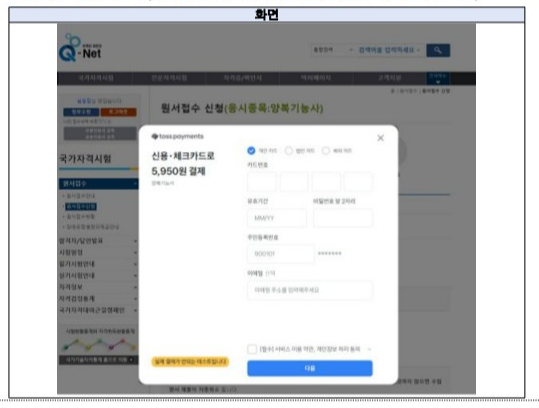Click the first card number box
539x408 pixels.
[262, 182]
